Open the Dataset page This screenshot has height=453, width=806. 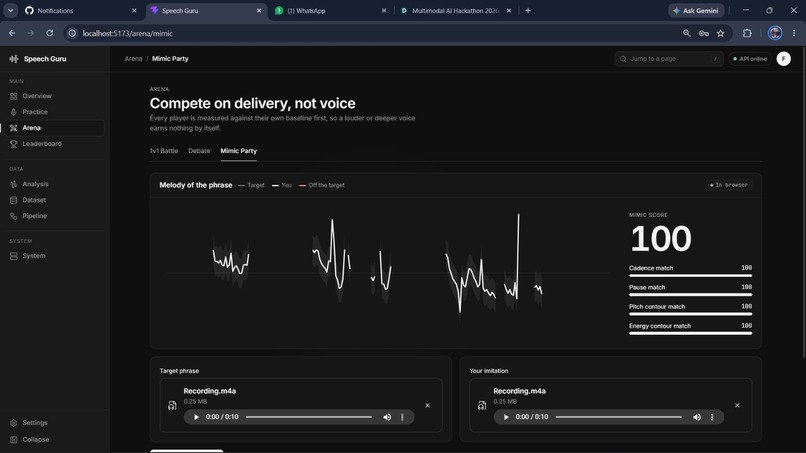pos(53,200)
